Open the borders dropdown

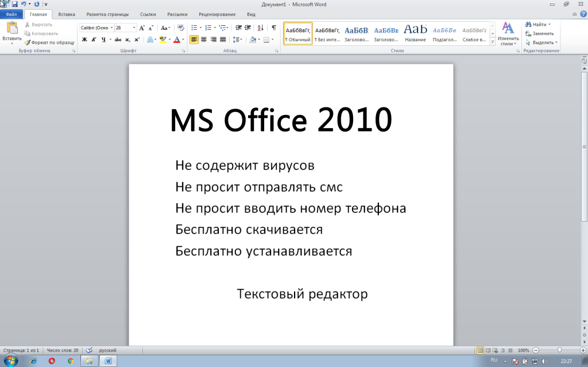[273, 40]
